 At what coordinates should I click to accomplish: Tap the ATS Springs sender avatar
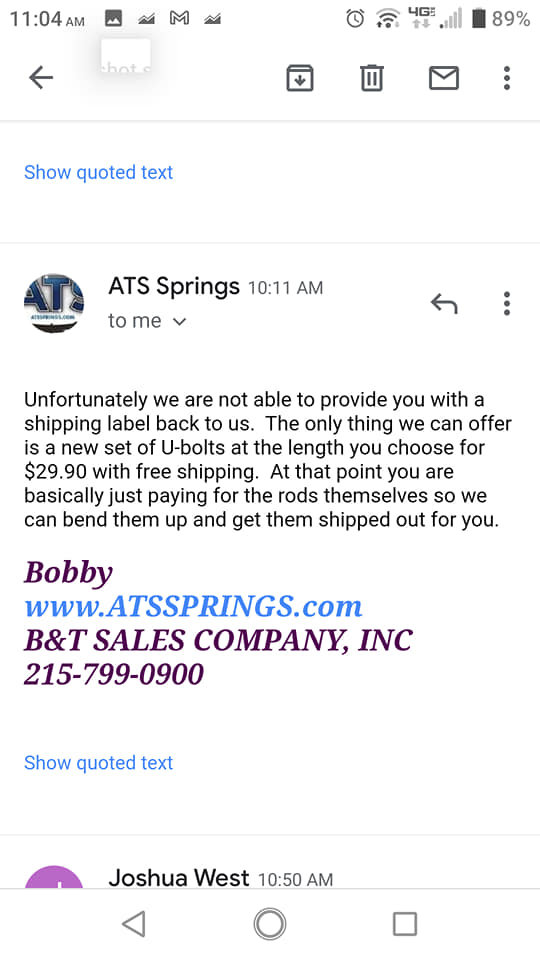point(54,304)
